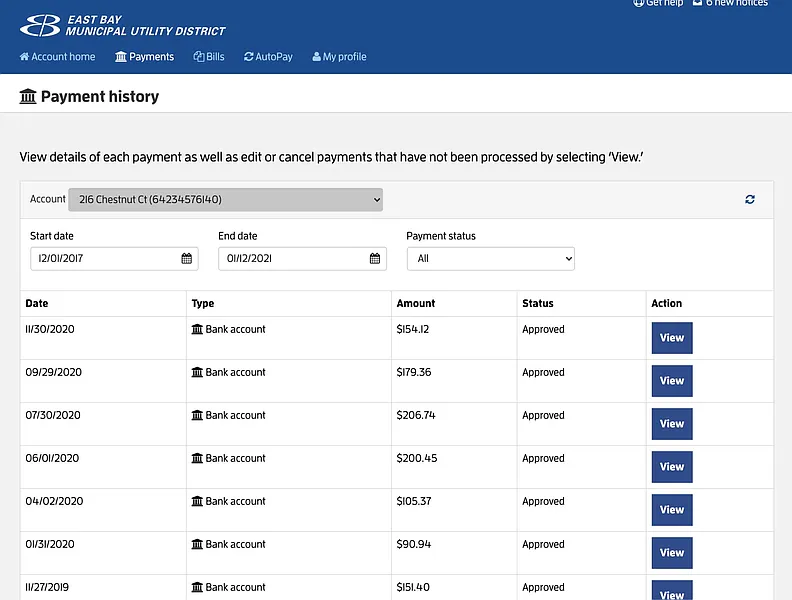The height and width of the screenshot is (600, 792).
Task: Click into the End date field
Action: 291,258
